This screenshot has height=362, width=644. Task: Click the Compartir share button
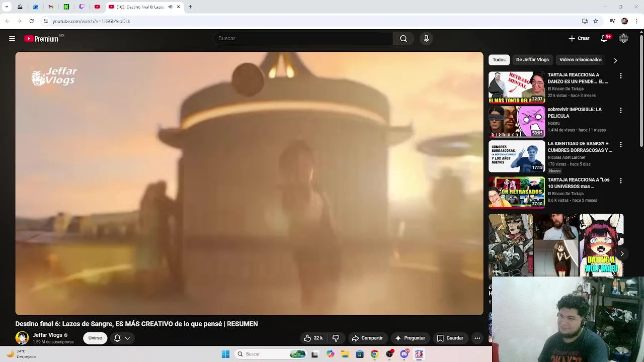[x=367, y=338]
